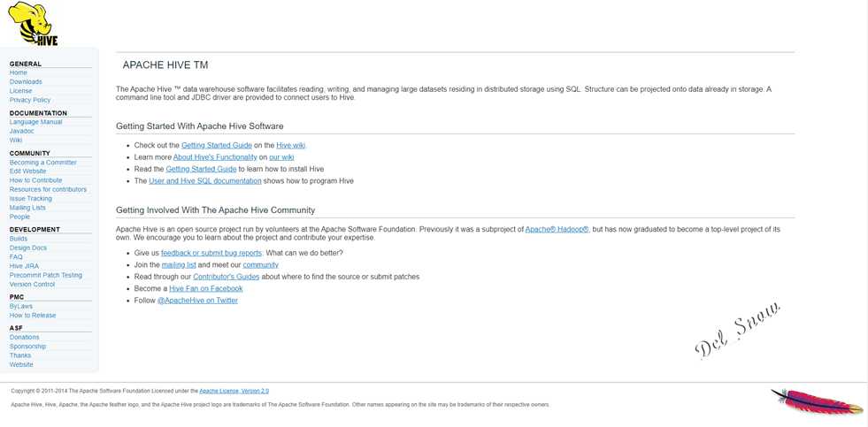Open the Apache Hadoop link
This screenshot has height=427, width=868.
tap(557, 229)
